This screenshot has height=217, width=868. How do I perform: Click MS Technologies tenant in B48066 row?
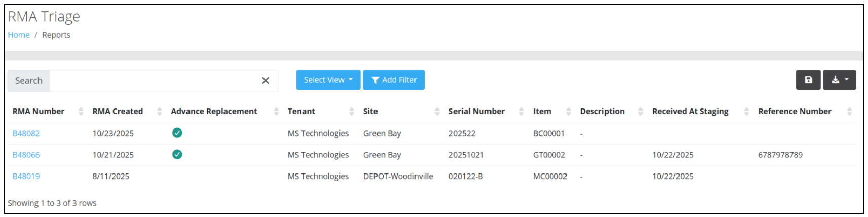[318, 155]
